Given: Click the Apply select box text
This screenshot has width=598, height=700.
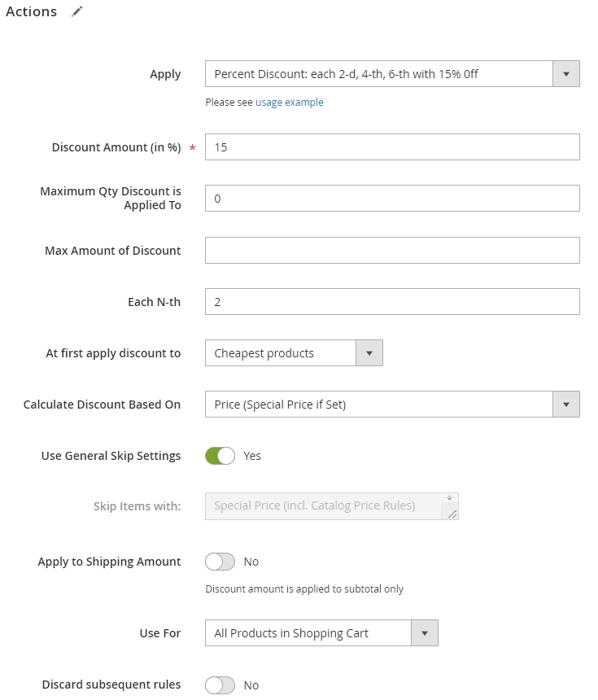Looking at the screenshot, I should pyautogui.click(x=346, y=74).
